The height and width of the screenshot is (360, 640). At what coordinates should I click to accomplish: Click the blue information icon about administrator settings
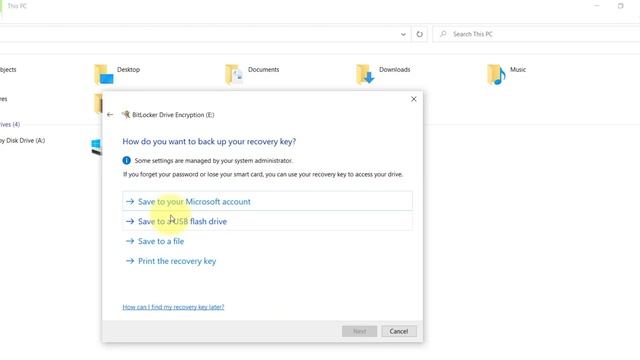click(127, 160)
